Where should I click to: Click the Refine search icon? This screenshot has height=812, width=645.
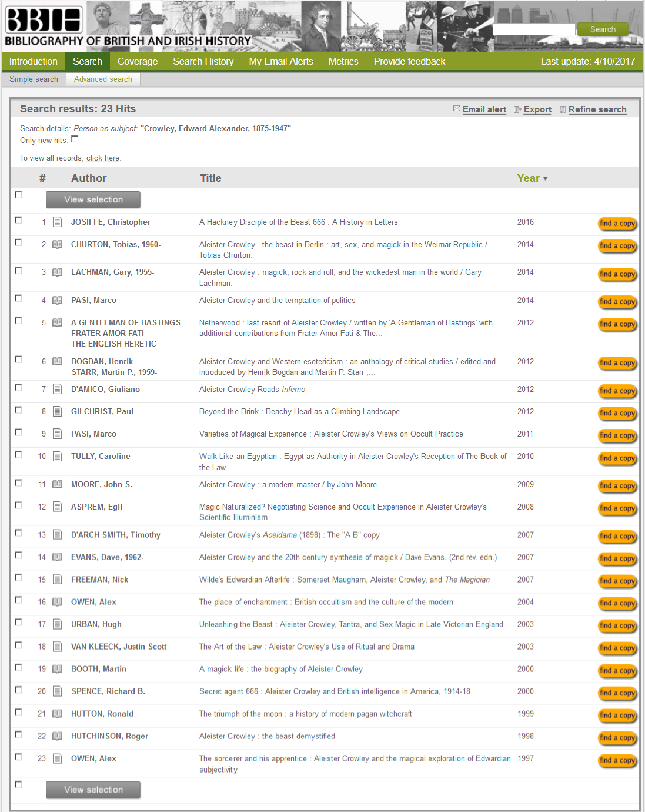pyautogui.click(x=563, y=109)
